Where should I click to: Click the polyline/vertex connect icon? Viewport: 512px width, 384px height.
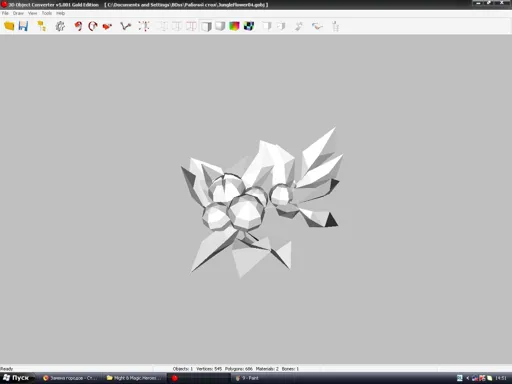coord(125,26)
